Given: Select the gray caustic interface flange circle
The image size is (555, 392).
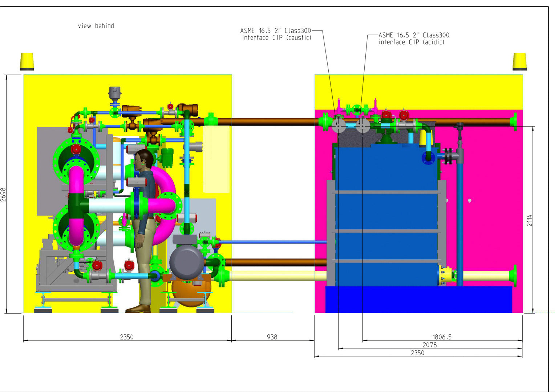Looking at the screenshot, I should [339, 126].
